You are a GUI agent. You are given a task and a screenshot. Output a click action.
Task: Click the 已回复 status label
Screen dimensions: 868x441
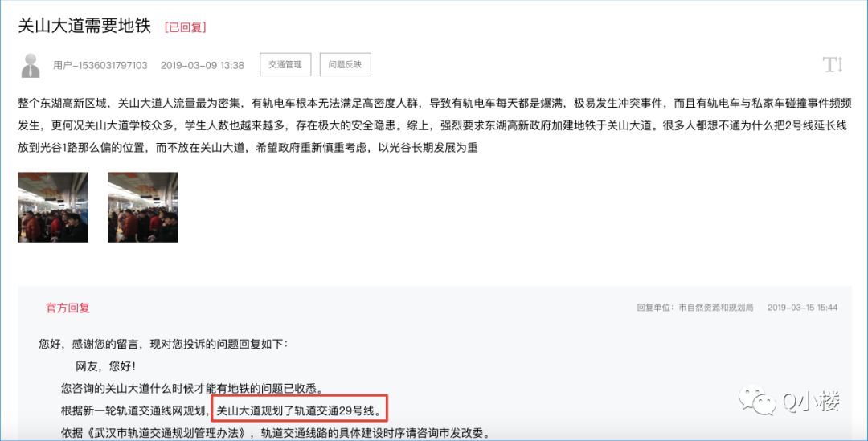(185, 27)
